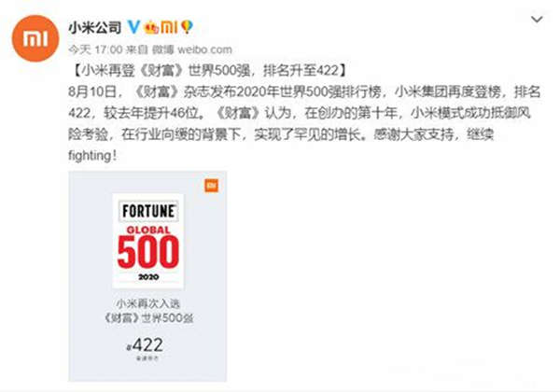Open the orange Xiaomi profile avatar

coord(35,38)
